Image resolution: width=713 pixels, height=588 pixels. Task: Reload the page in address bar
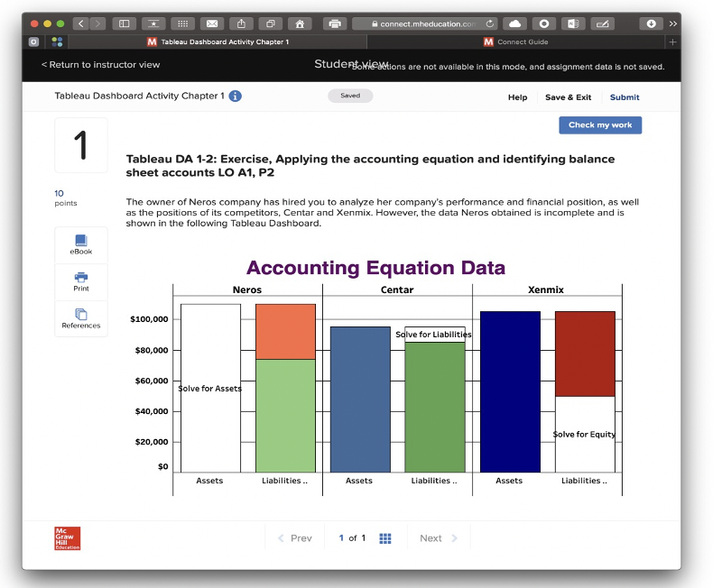point(490,23)
